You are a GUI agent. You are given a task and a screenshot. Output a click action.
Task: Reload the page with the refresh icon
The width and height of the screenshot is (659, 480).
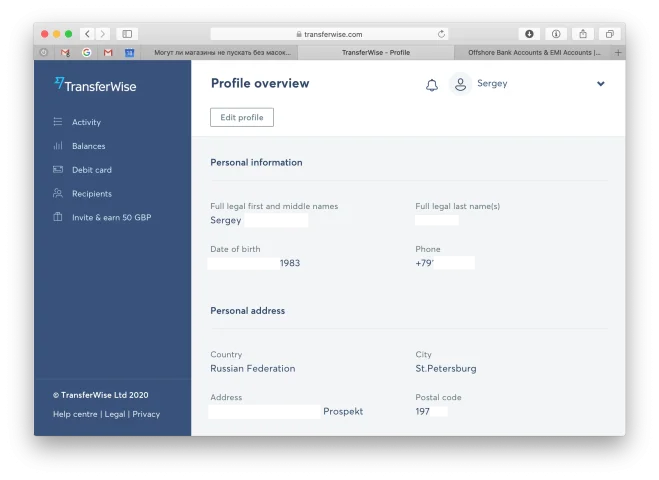pos(441,34)
